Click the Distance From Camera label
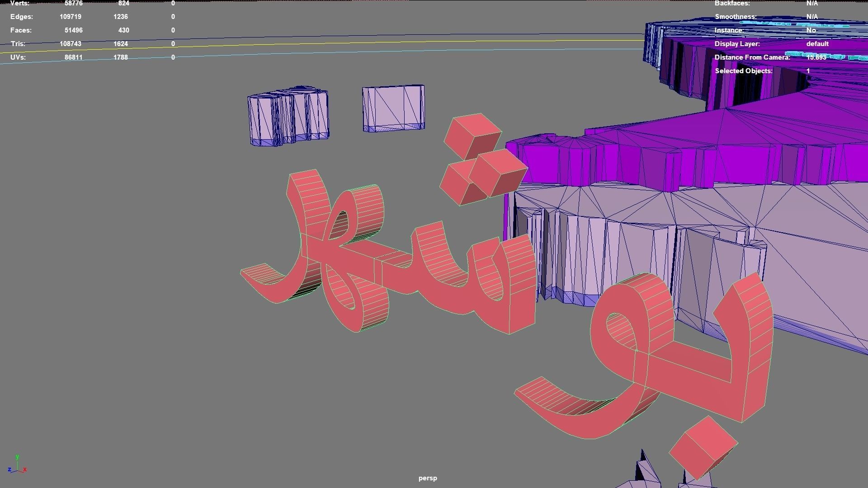 coord(752,57)
